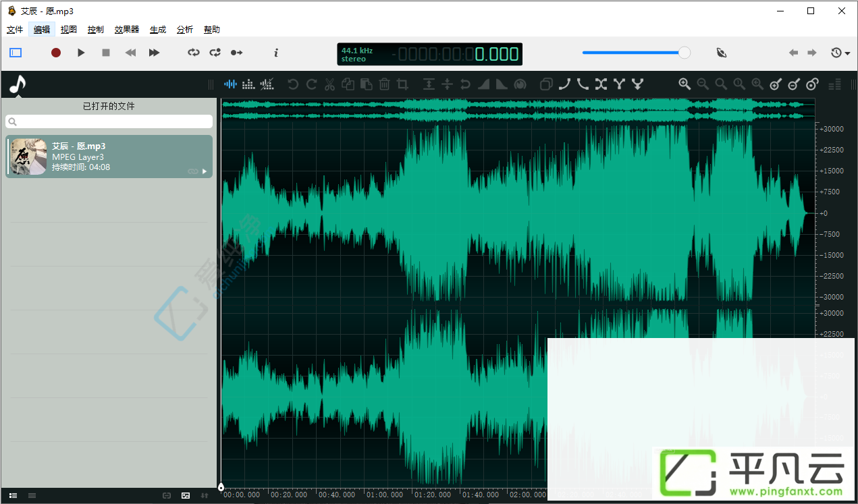Image resolution: width=858 pixels, height=504 pixels.
Task: Open the 文件 menu
Action: (x=15, y=30)
